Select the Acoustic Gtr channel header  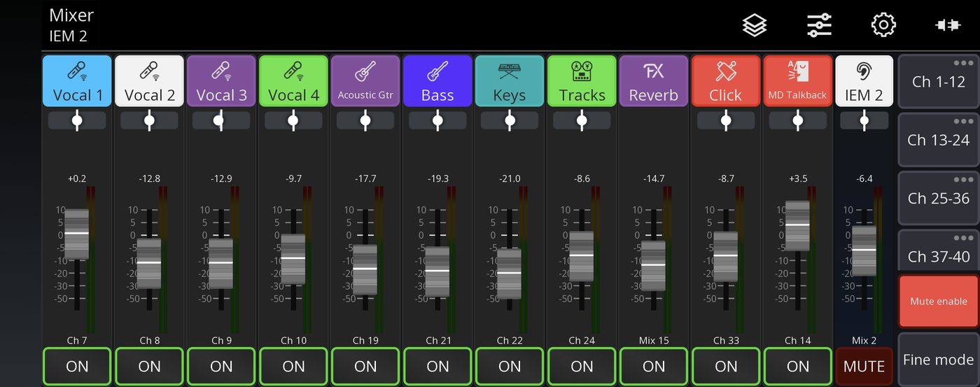(365, 81)
